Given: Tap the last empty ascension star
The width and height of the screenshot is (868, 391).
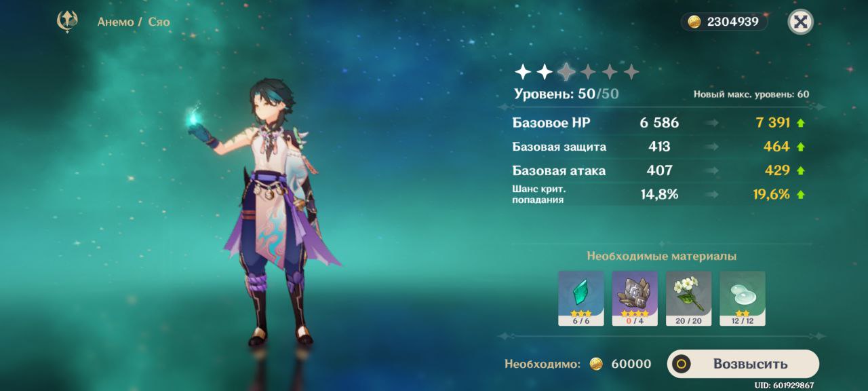Looking at the screenshot, I should pyautogui.click(x=631, y=71).
